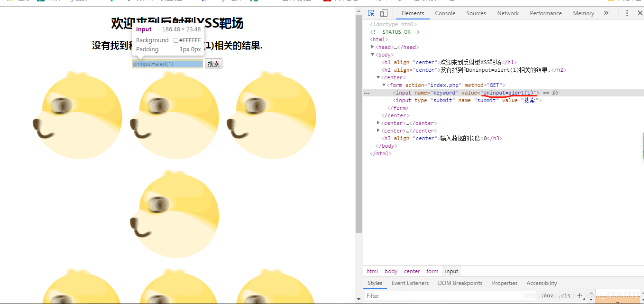This screenshot has height=304, width=644.
Task: Open the Network tab
Action: [508, 13]
